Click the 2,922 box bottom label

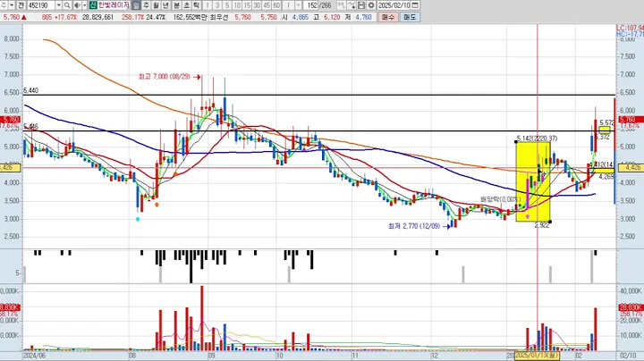[x=542, y=225]
